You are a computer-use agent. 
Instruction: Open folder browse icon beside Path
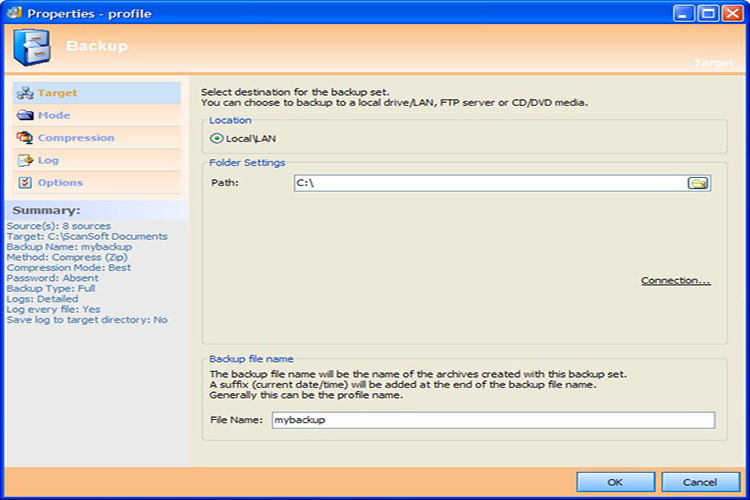(698, 183)
